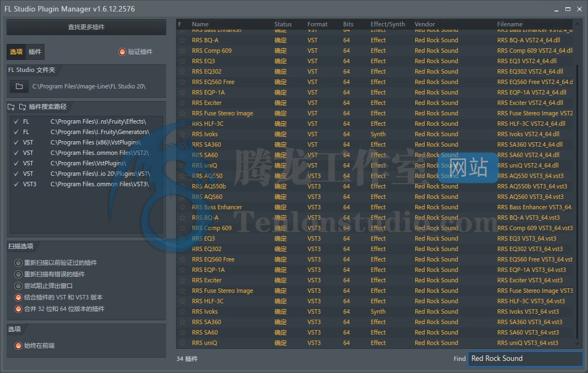Uncheck the Common Files\VST2 path
The image size is (588, 373).
pyautogui.click(x=16, y=153)
